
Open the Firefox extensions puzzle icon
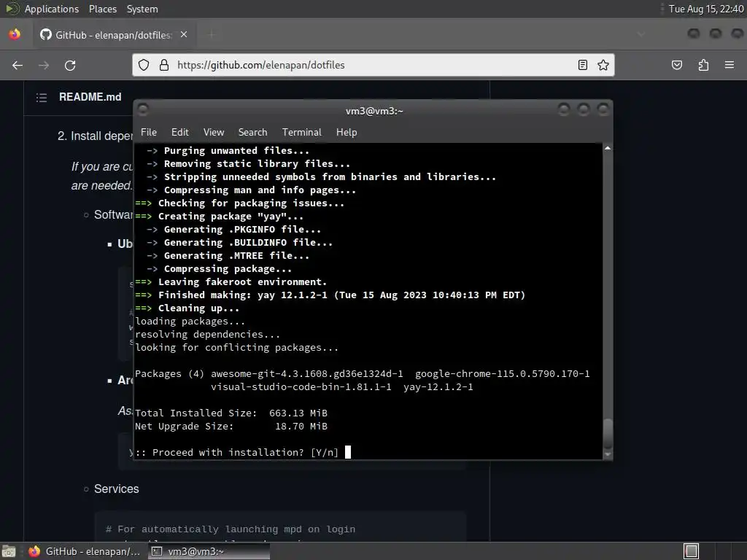703,65
